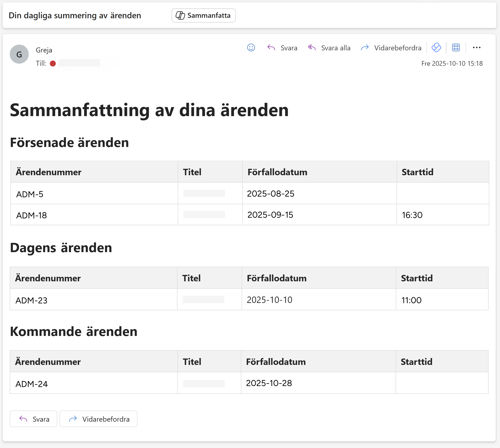Click the Försenade ärenden section heading
500x448 pixels.
[69, 142]
